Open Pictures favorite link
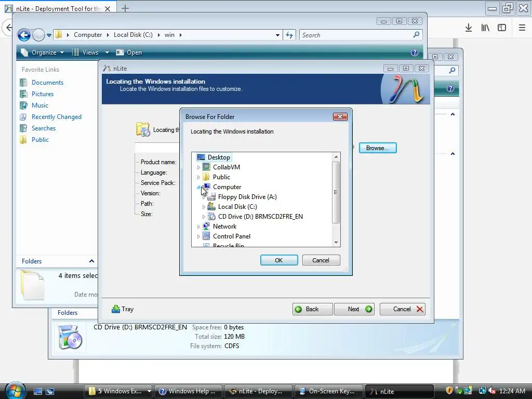The width and height of the screenshot is (532, 399). 43,94
